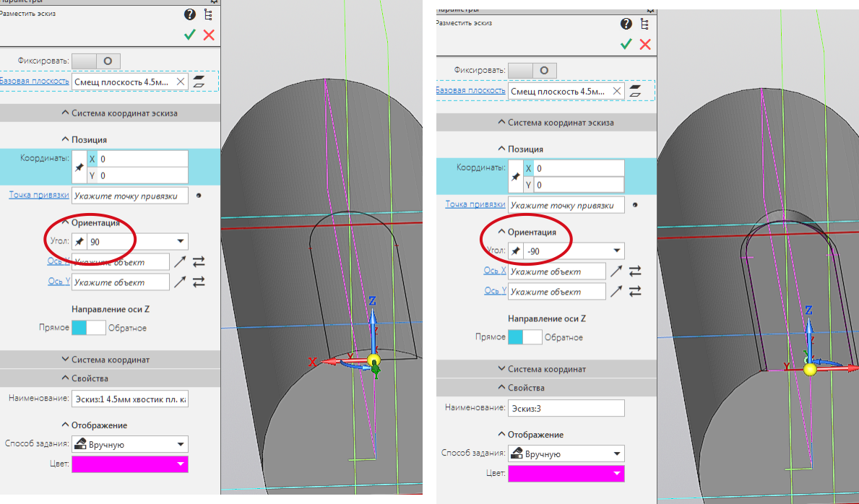
Task: Click point icon beside Точка привязки, left panel
Action: tap(199, 196)
